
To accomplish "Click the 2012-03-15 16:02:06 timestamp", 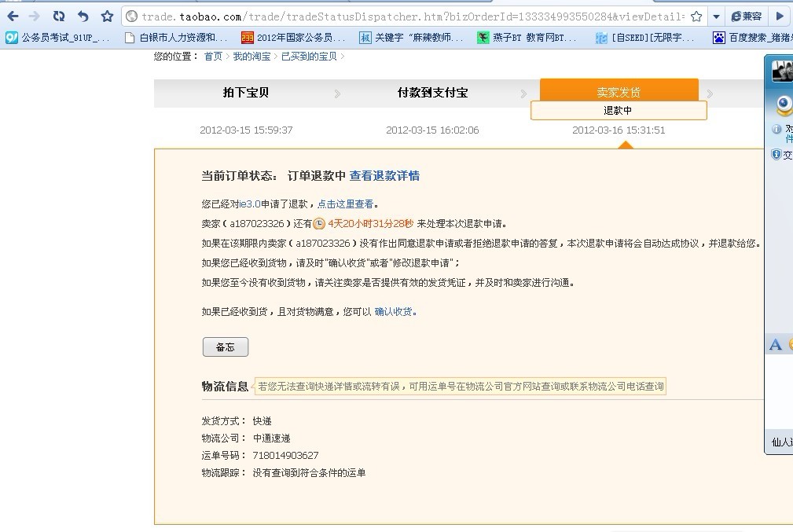I will click(x=432, y=130).
